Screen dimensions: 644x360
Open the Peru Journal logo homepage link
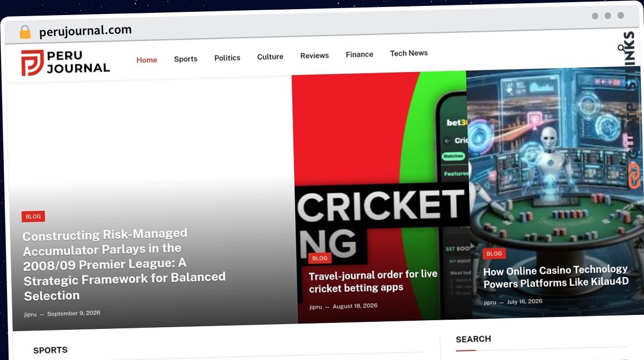click(x=65, y=62)
